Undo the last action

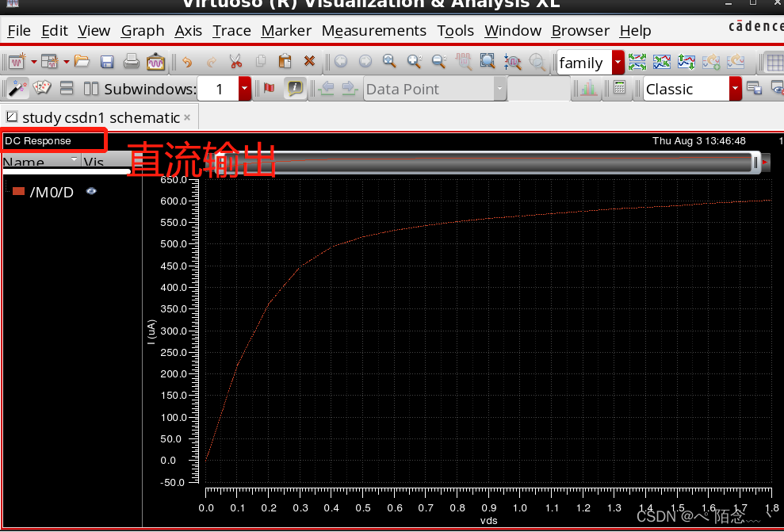click(187, 62)
